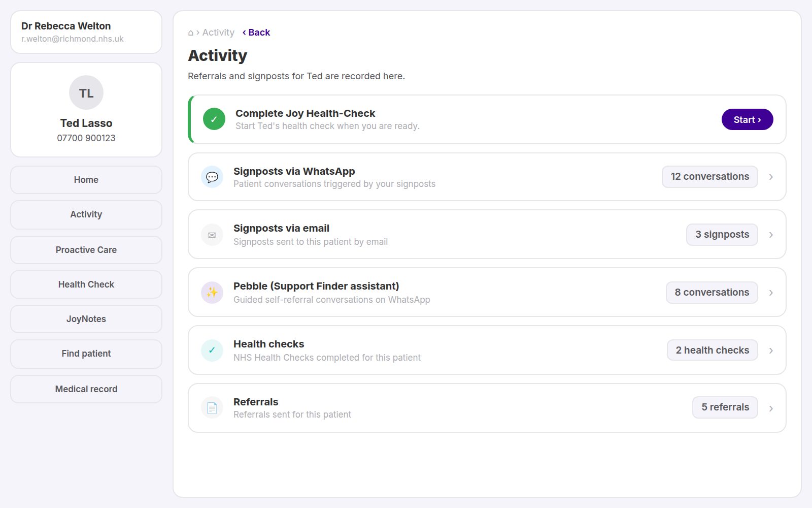Expand the Pebble row chevron
This screenshot has width=812, height=508.
click(771, 293)
